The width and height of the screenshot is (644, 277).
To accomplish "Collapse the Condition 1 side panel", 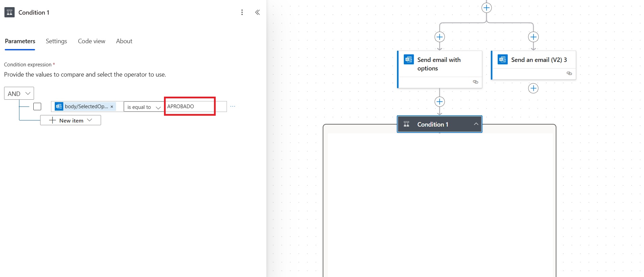I will point(258,12).
